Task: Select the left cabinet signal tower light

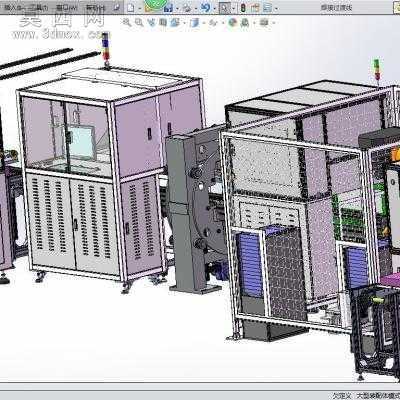Action: pos(105,50)
